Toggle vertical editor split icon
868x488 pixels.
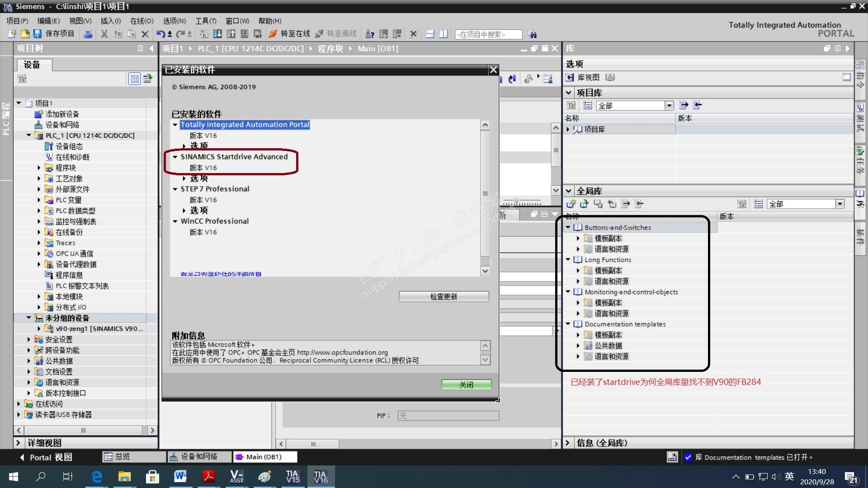tap(443, 34)
